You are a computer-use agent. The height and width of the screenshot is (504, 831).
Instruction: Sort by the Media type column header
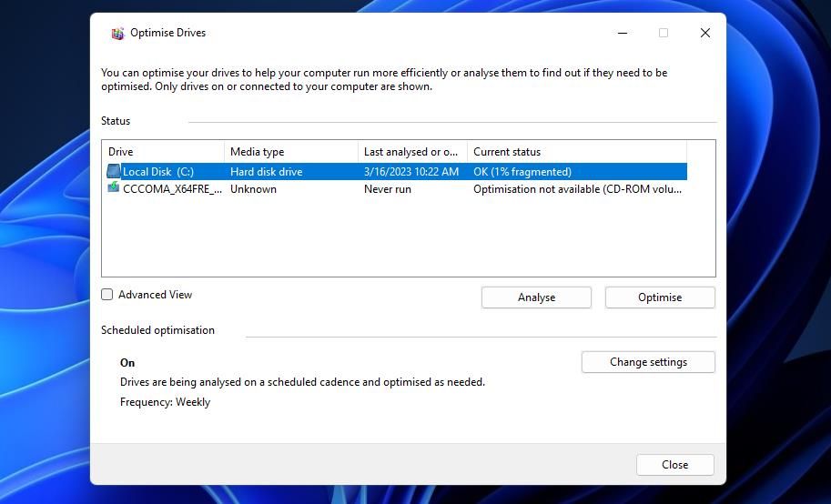(x=291, y=152)
